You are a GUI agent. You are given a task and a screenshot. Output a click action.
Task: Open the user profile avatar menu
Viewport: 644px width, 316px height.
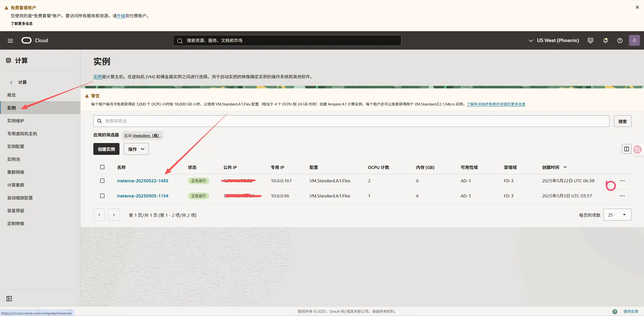634,41
